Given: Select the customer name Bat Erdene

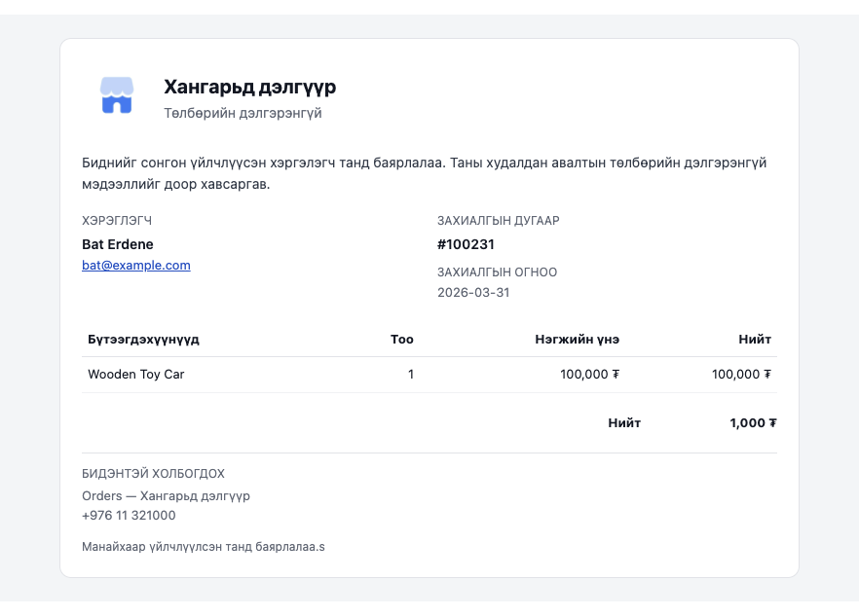Looking at the screenshot, I should click(x=118, y=244).
